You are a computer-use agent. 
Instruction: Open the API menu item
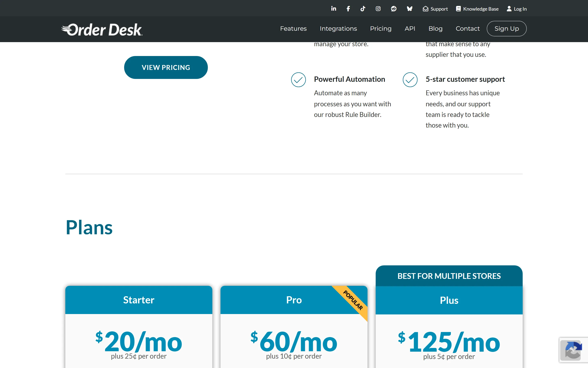pos(410,28)
